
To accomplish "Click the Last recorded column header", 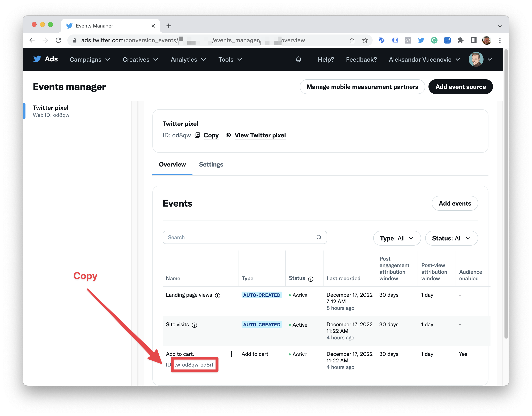I will tap(343, 278).
